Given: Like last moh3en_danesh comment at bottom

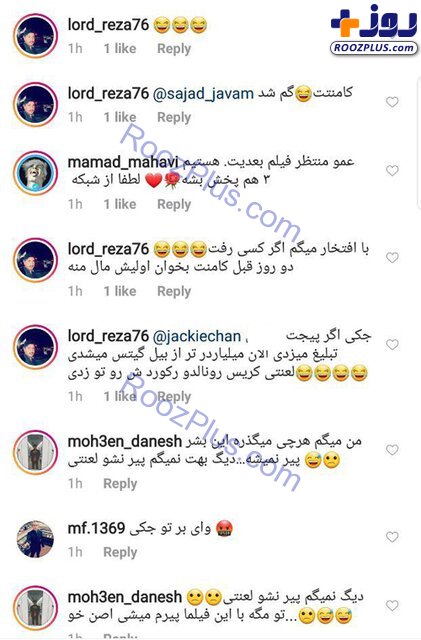Looking at the screenshot, I should [392, 605].
